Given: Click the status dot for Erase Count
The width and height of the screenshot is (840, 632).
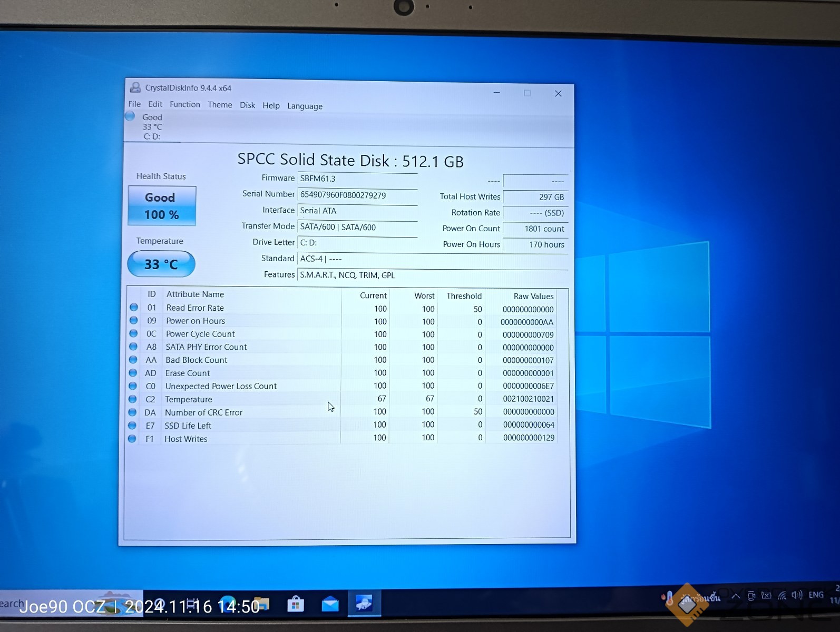Looking at the screenshot, I should [133, 373].
